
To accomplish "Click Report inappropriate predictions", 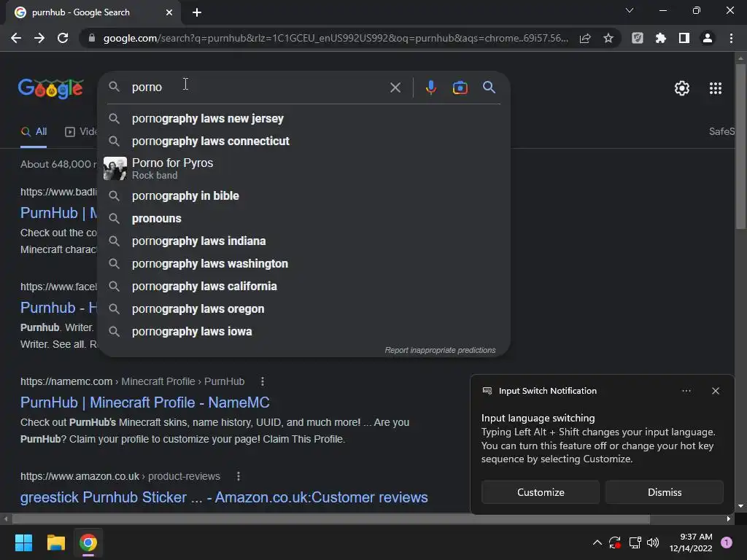I will coord(440,351).
